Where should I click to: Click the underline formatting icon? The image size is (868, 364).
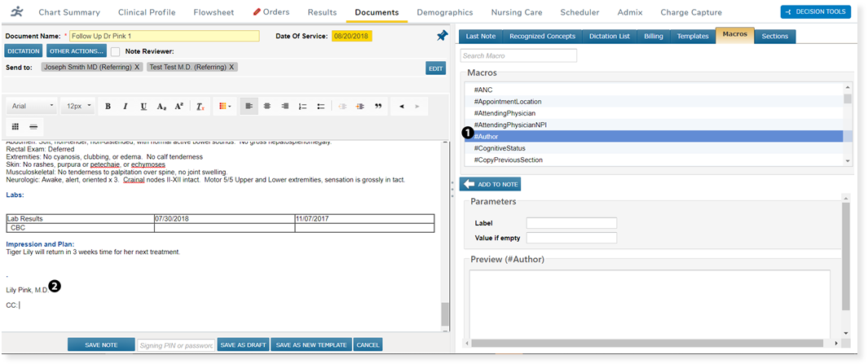pyautogui.click(x=143, y=106)
